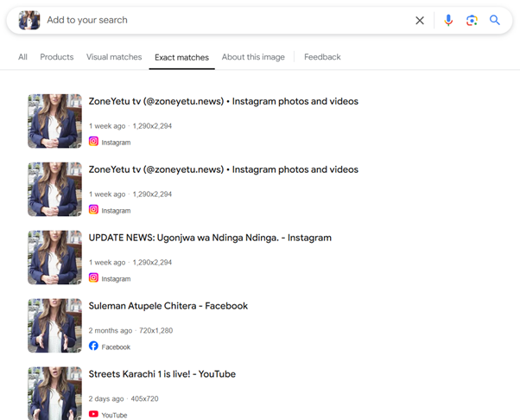Click Instagram icon under UPDATE NEWS result
Image resolution: width=520 pixels, height=420 pixels.
click(93, 277)
